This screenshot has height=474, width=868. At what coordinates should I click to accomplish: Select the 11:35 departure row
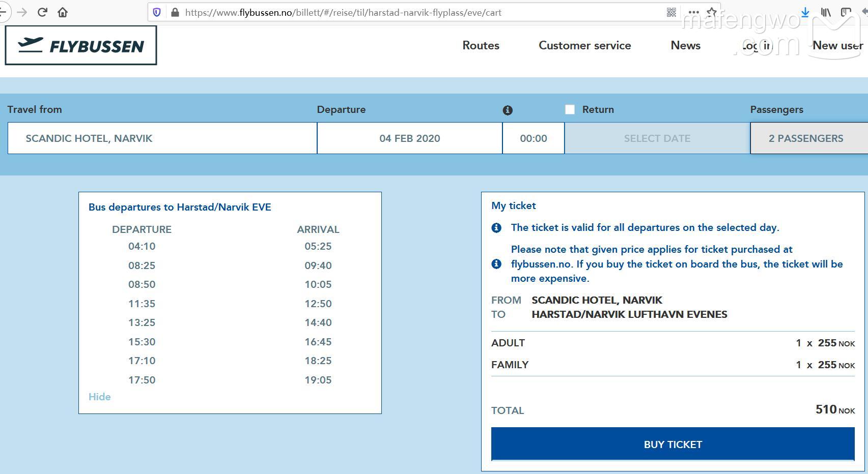(x=230, y=304)
